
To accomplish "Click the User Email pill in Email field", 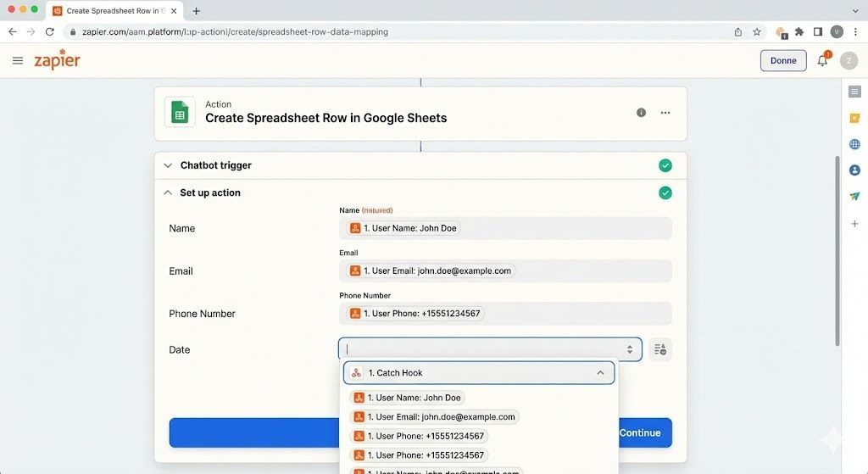I will (431, 270).
